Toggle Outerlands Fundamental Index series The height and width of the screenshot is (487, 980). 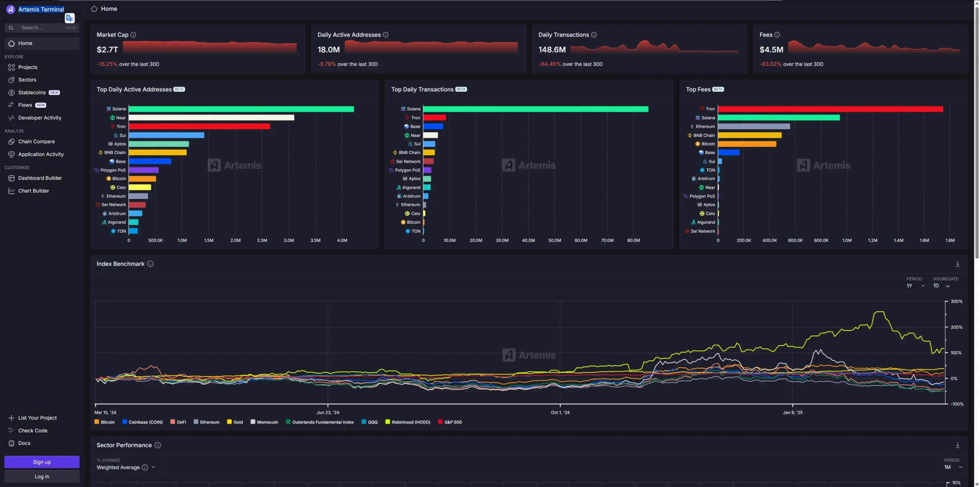pyautogui.click(x=320, y=422)
